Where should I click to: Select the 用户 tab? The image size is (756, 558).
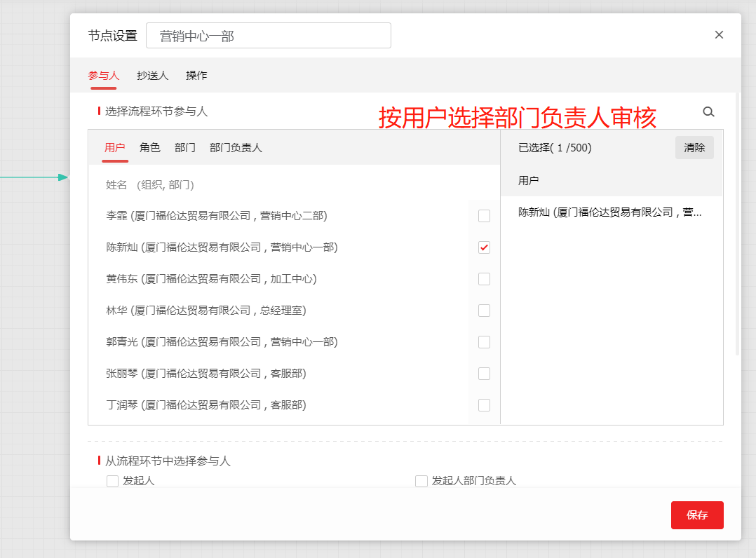pos(115,147)
